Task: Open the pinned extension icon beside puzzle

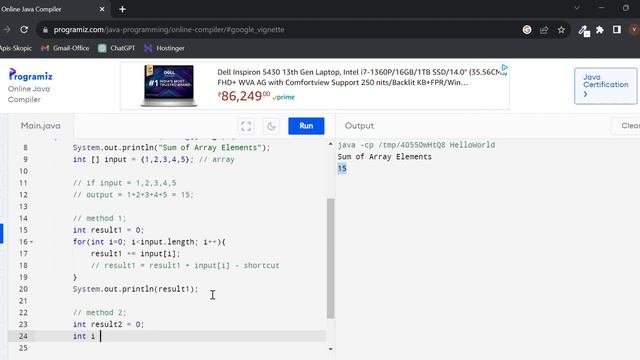Action: point(584,30)
